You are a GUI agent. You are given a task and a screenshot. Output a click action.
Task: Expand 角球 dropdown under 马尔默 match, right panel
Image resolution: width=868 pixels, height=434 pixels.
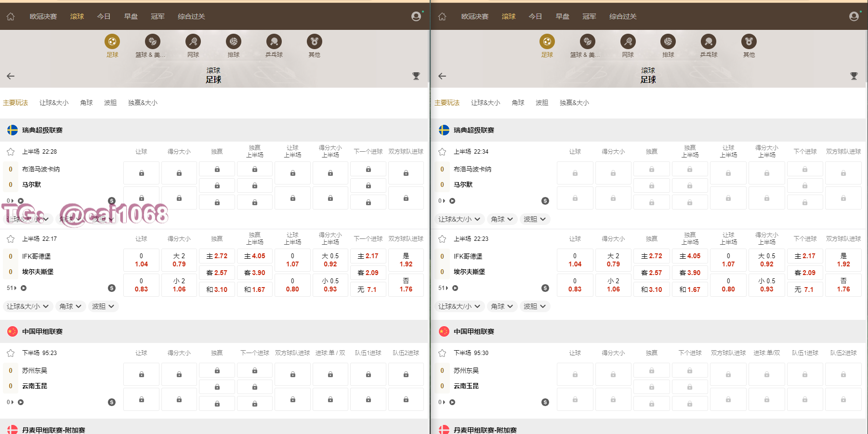pos(501,219)
